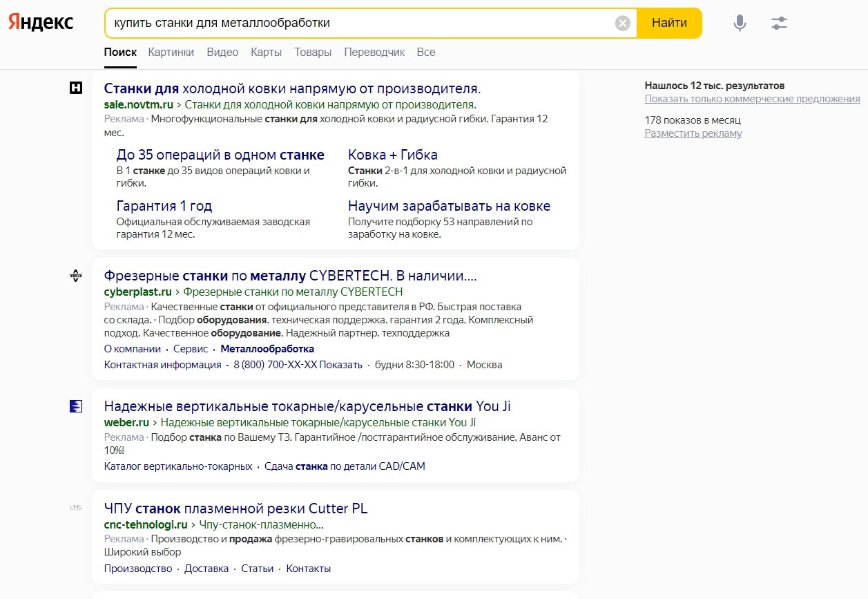Screen dimensions: 868x599
Task: Open 'Производство' link under cnc-tehnologi
Action: coord(138,569)
